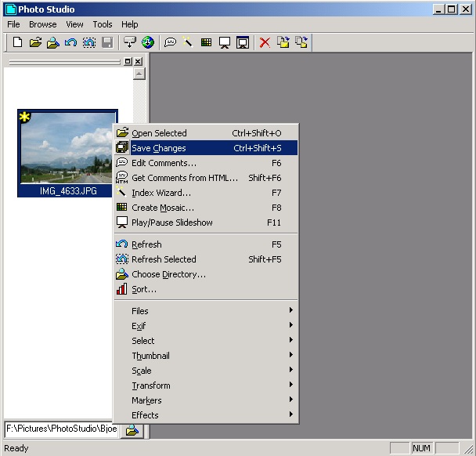The height and width of the screenshot is (456, 476).
Task: Click the Open folder toolbar icon
Action: point(35,42)
